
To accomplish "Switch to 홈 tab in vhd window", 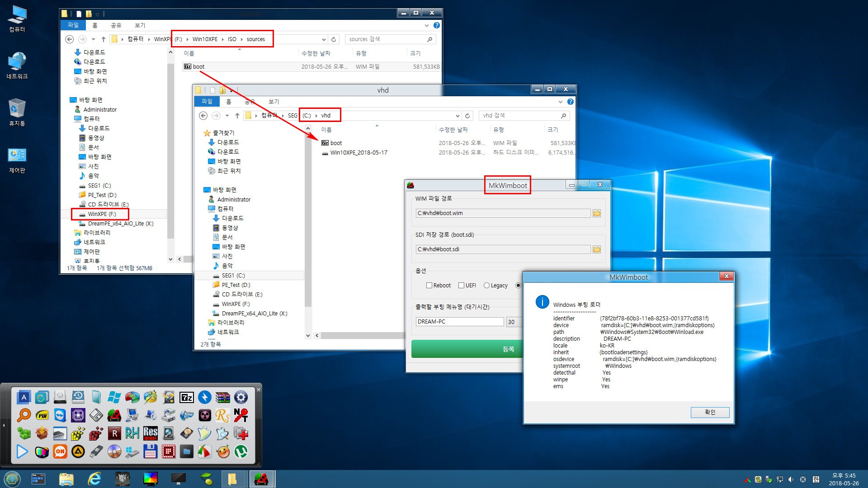I will tap(229, 102).
